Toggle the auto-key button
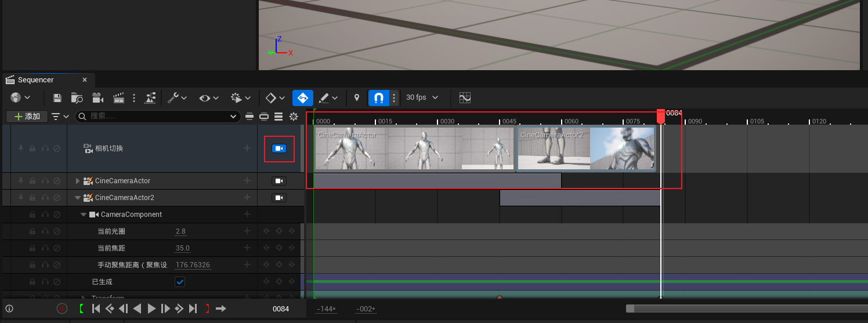This screenshot has height=323, width=868. pyautogui.click(x=303, y=98)
